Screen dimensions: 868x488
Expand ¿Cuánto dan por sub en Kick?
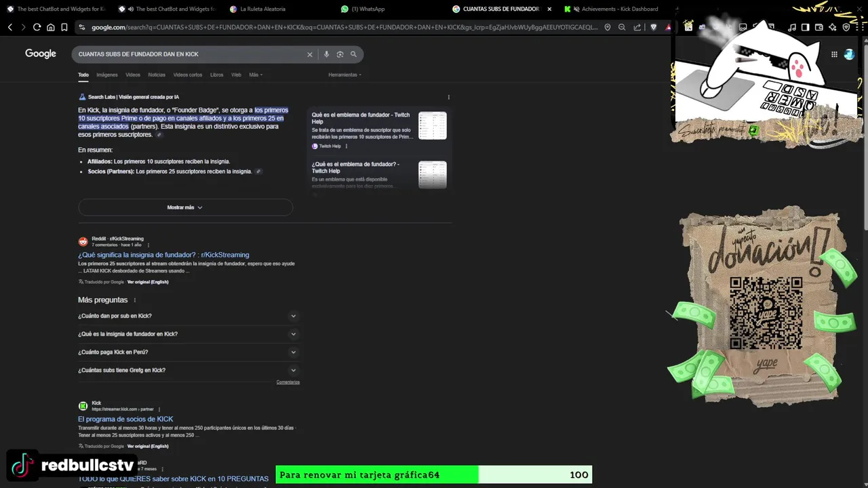tap(189, 316)
